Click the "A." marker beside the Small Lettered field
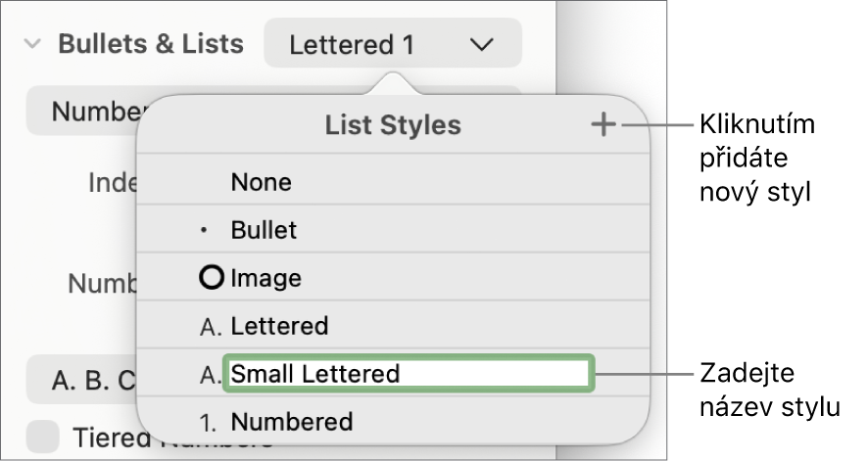The width and height of the screenshot is (868, 461). click(x=211, y=374)
